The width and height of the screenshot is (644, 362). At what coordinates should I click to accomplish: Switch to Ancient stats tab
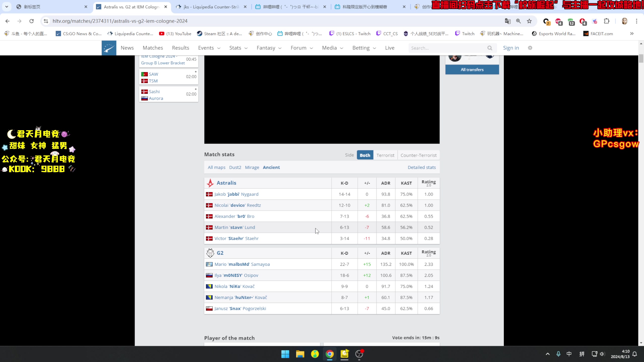[271, 167]
